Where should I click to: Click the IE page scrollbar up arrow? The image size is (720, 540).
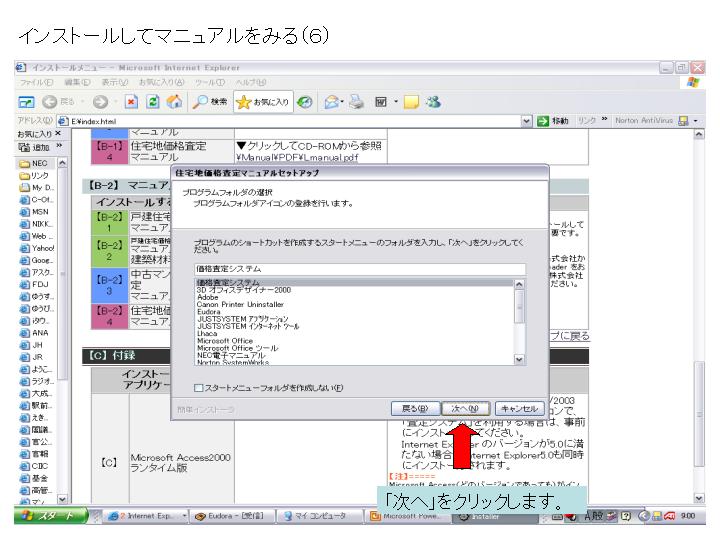(x=699, y=135)
